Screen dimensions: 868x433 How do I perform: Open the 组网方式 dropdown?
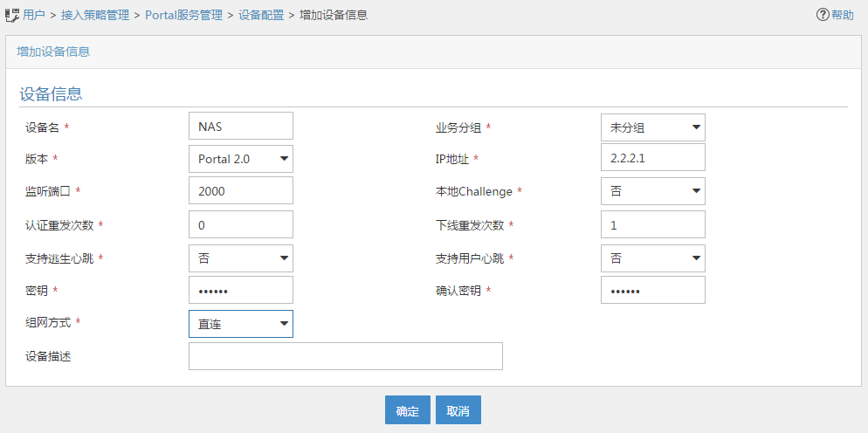241,324
